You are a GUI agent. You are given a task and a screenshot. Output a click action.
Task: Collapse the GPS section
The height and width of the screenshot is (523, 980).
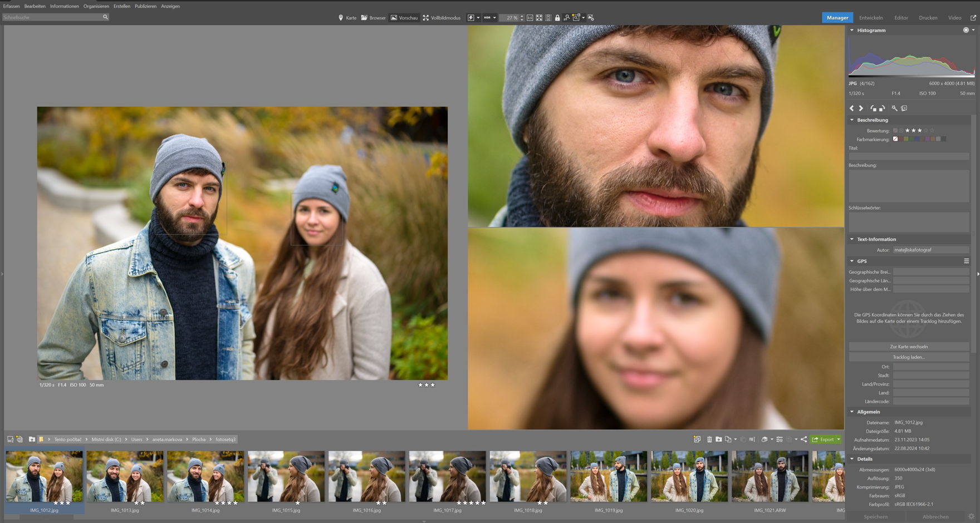point(852,261)
